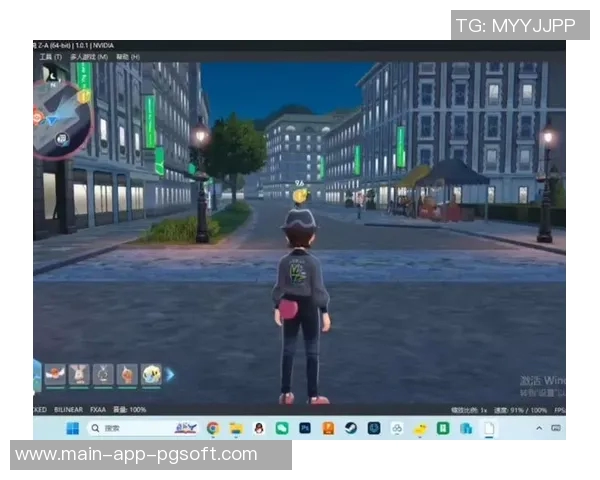The image size is (600, 480).
Task: Expand the party bar with blue arrow
Action: 170,375
